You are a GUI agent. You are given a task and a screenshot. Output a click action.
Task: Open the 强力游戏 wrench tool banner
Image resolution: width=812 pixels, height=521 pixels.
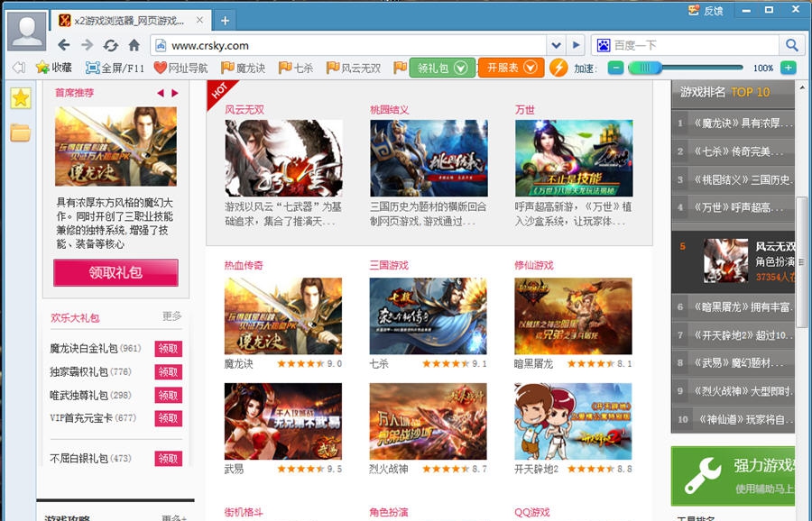click(x=733, y=476)
